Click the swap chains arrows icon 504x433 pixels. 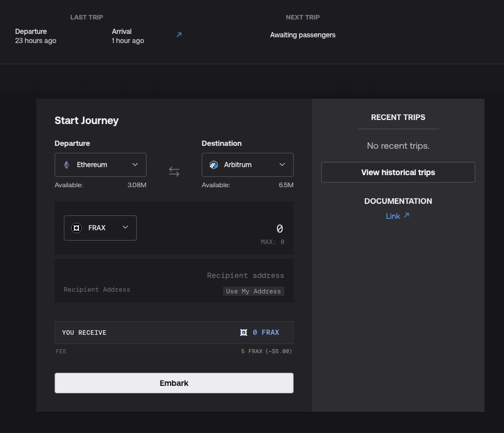click(174, 172)
